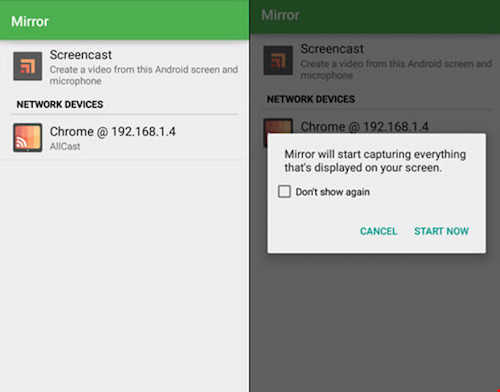Click the dimmed Chrome @ 192.168.1.4 entry
This screenshot has width=500, height=392.
pyautogui.click(x=364, y=127)
